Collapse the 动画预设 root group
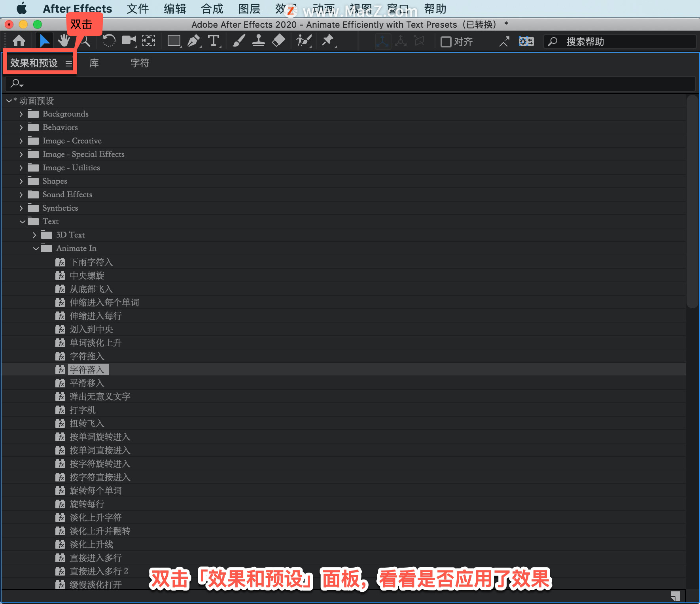This screenshot has height=604, width=700. 9,101
